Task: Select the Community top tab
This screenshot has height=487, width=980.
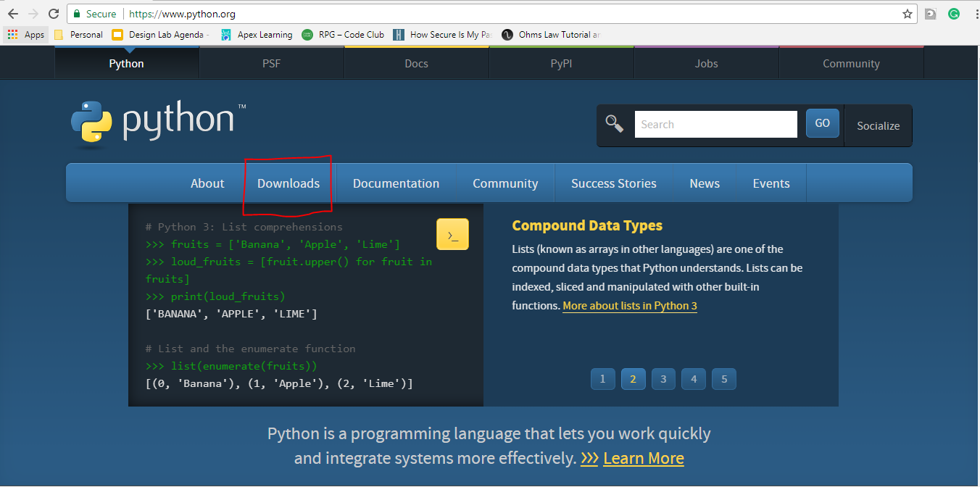Action: (851, 63)
